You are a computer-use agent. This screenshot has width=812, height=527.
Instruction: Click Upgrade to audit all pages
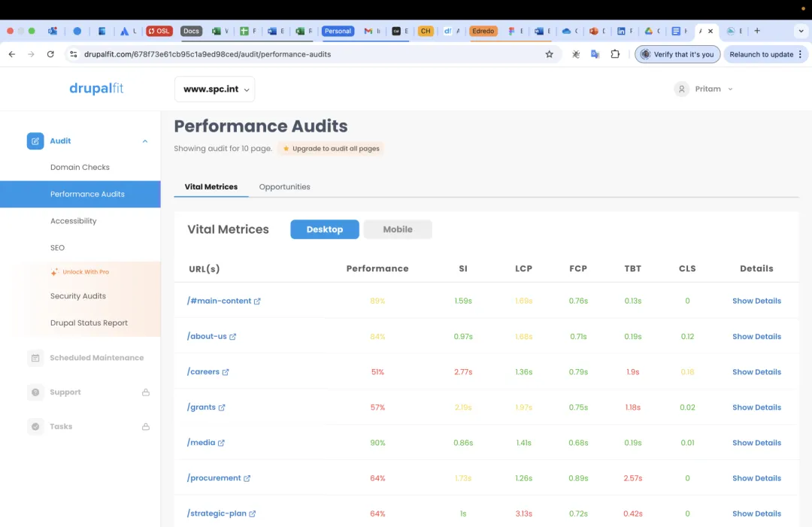pyautogui.click(x=331, y=149)
